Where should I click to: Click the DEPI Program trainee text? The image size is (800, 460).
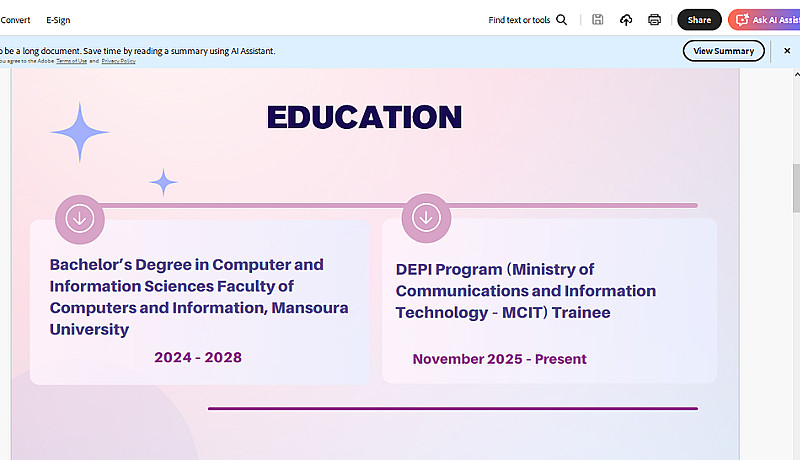[x=526, y=291]
